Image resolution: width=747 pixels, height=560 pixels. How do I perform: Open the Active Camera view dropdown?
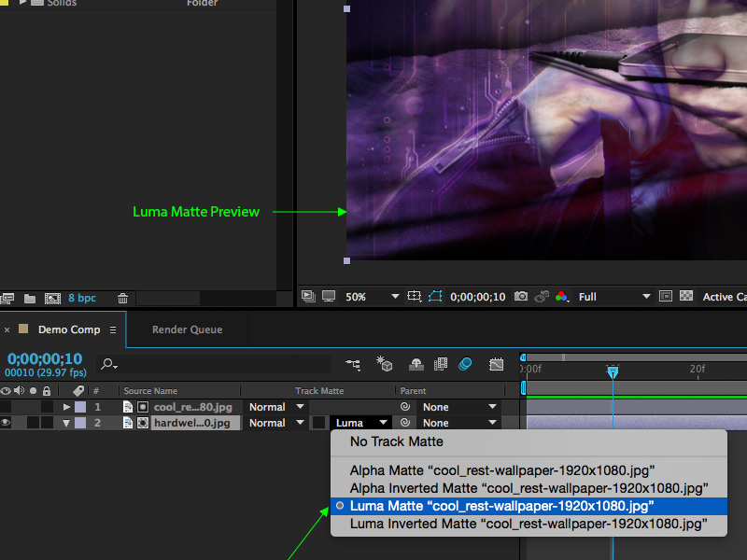tap(725, 297)
